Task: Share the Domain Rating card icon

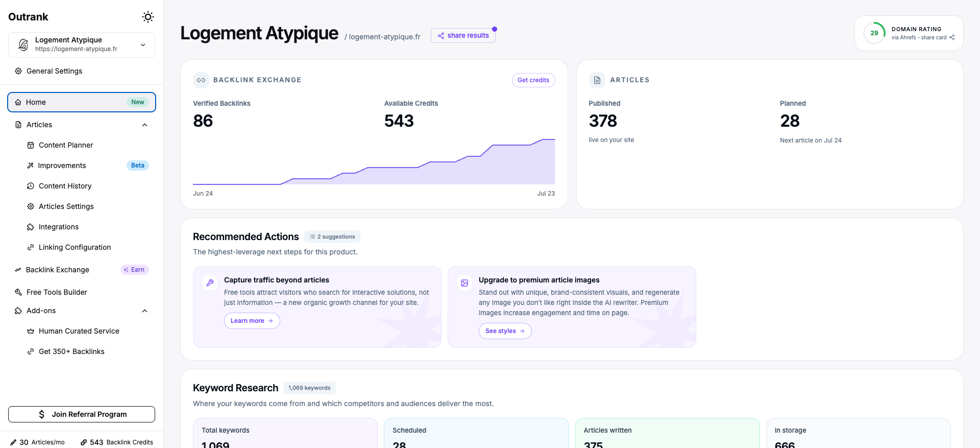Action: (x=952, y=37)
